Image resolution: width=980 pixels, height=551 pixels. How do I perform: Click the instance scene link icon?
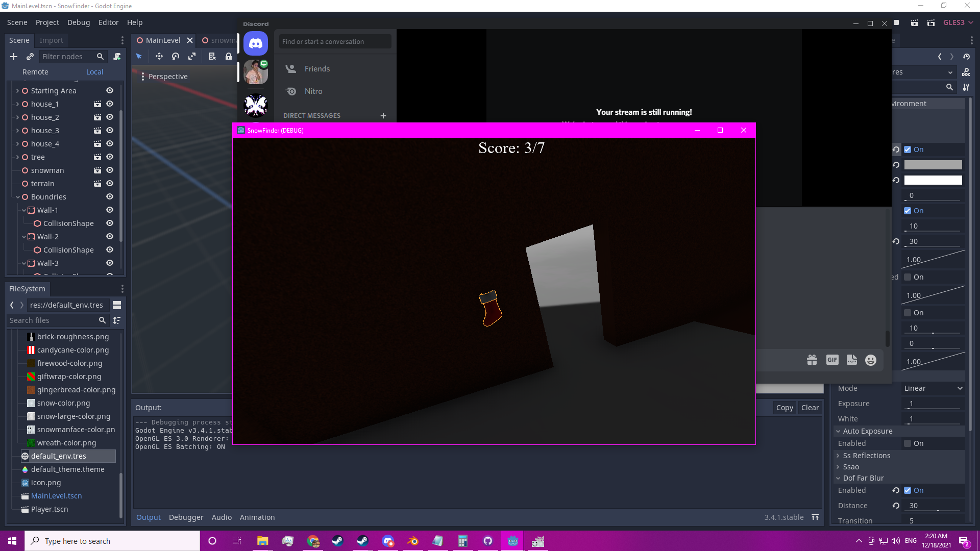pyautogui.click(x=30, y=57)
